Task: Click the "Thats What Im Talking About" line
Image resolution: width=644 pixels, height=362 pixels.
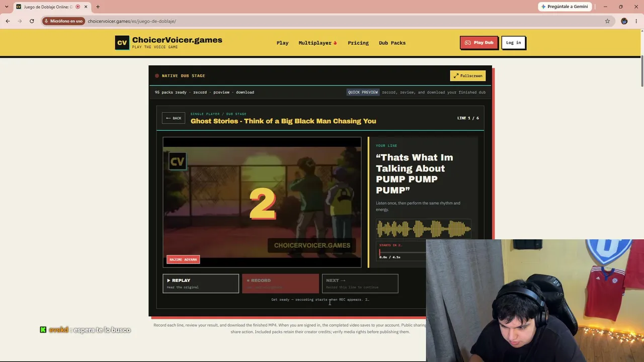Action: tap(415, 173)
